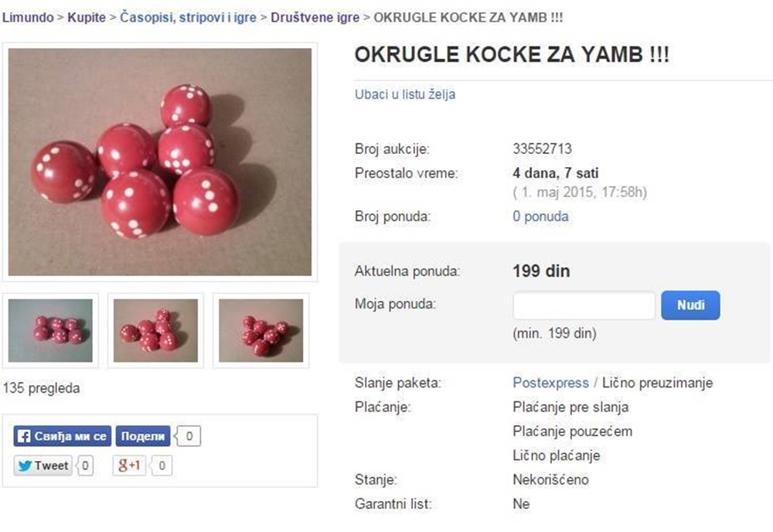Add item via Ubaci u listu želja
Viewport: 773px width, 532px height.
[405, 94]
